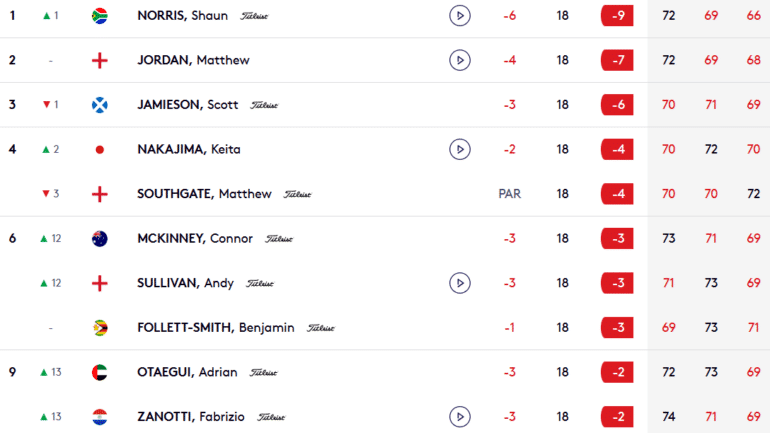The width and height of the screenshot is (770, 433).
Task: Click the green up arrow beside McKinney
Action: (x=44, y=239)
